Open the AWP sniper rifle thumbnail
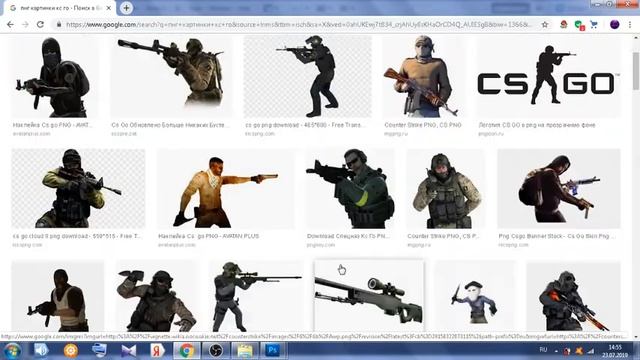 [369, 296]
